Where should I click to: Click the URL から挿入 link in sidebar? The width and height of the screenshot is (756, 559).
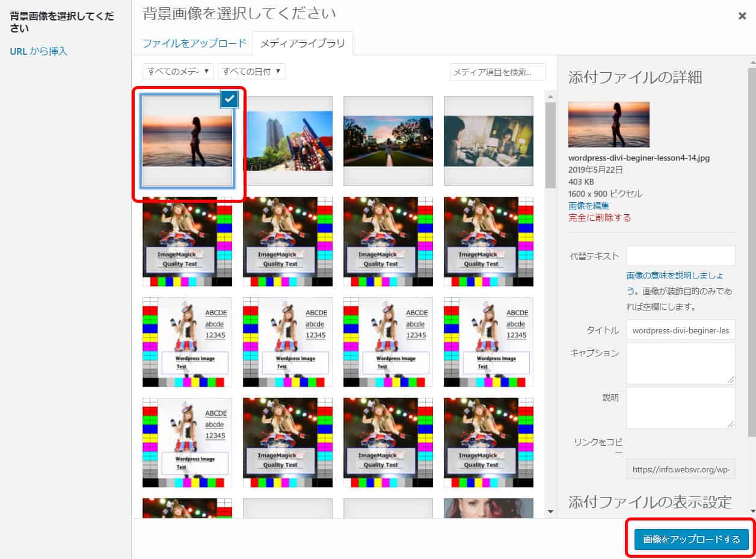click(38, 51)
